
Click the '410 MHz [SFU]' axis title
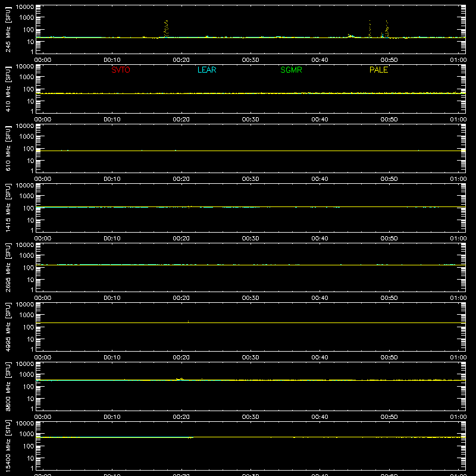[x=8, y=89]
